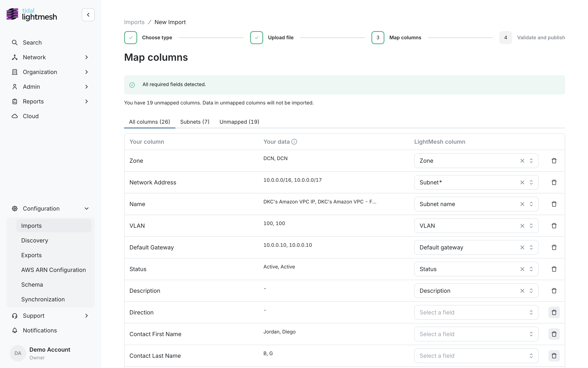This screenshot has height=368, width=588.
Task: Expand the Reports menu
Action: pos(50,101)
